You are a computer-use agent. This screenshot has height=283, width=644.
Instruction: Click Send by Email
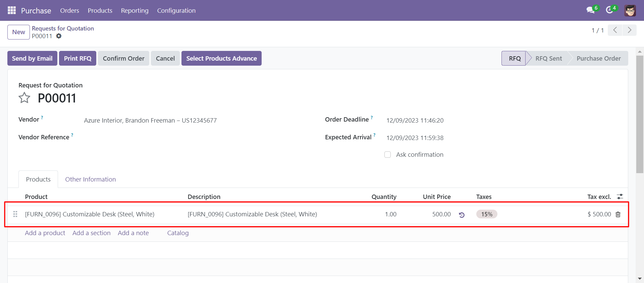pos(32,58)
